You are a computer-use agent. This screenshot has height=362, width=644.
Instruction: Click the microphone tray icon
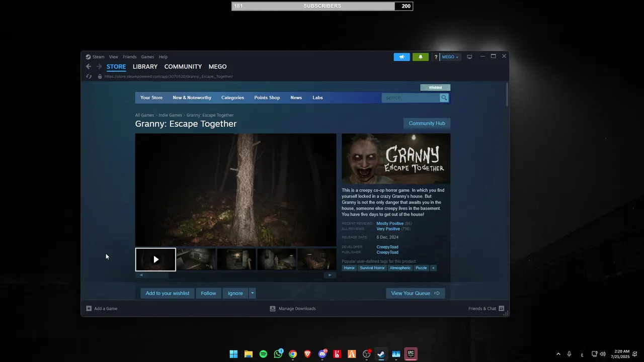click(x=569, y=354)
